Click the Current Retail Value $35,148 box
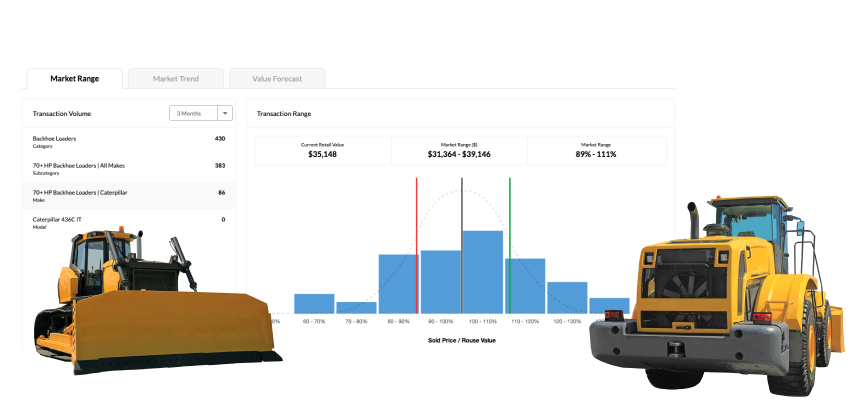 pyautogui.click(x=323, y=150)
